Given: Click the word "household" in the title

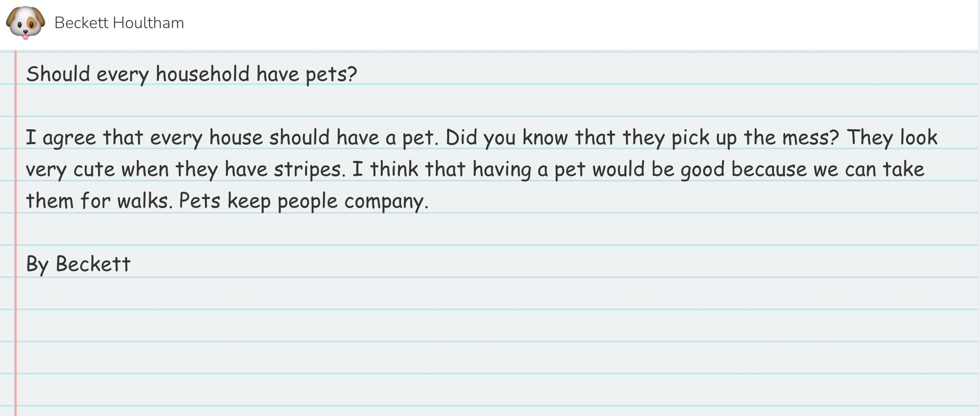Looking at the screenshot, I should point(202,74).
